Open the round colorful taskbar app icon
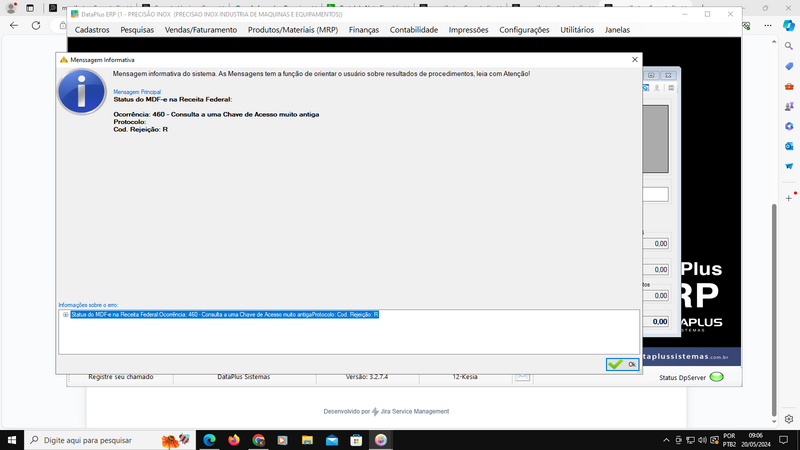Screen dimensions: 800x450 (x=381, y=440)
